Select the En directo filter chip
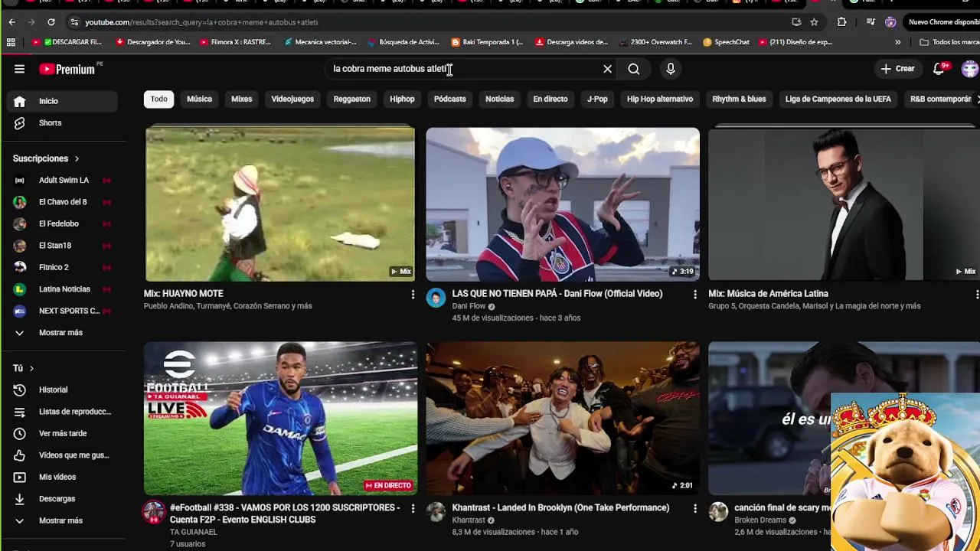 click(x=550, y=99)
